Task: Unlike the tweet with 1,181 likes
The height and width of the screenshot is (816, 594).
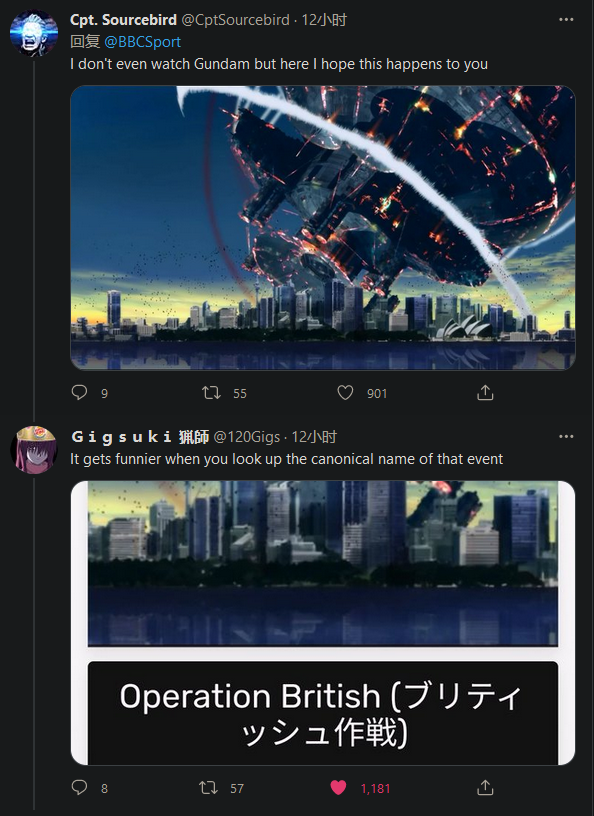Action: tap(338, 787)
